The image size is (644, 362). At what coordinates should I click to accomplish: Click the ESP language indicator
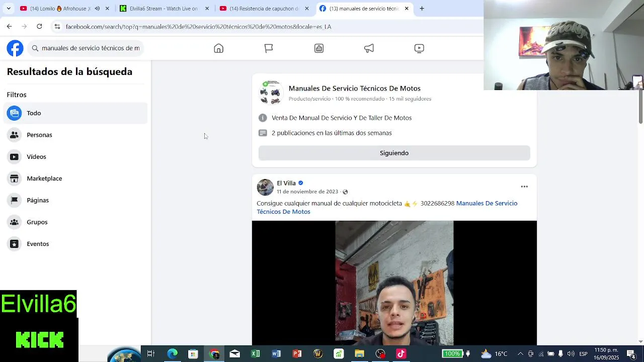583,354
